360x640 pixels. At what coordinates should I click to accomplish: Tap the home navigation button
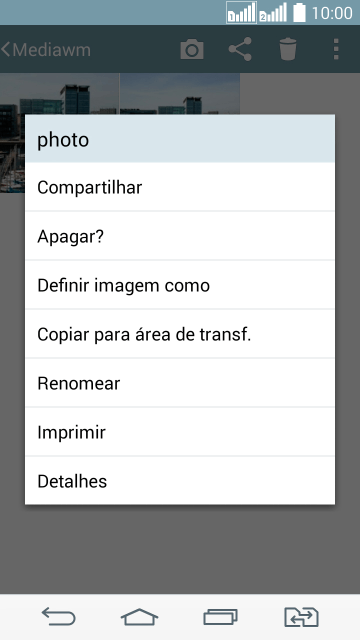(x=139, y=616)
